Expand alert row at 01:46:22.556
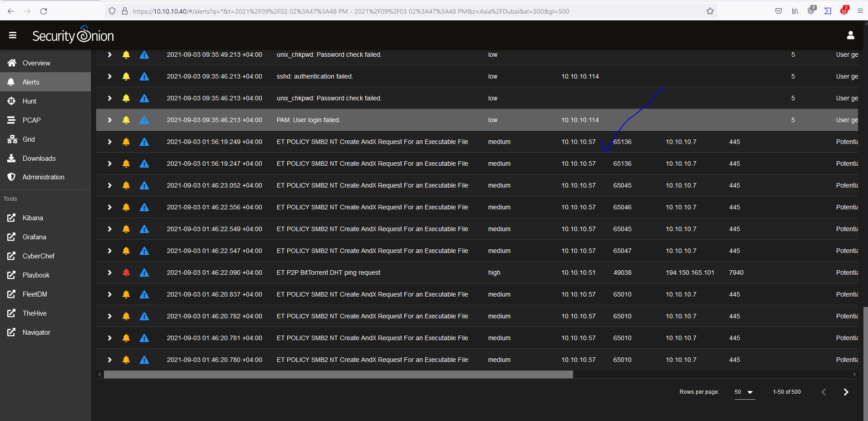Image resolution: width=868 pixels, height=421 pixels. (109, 207)
